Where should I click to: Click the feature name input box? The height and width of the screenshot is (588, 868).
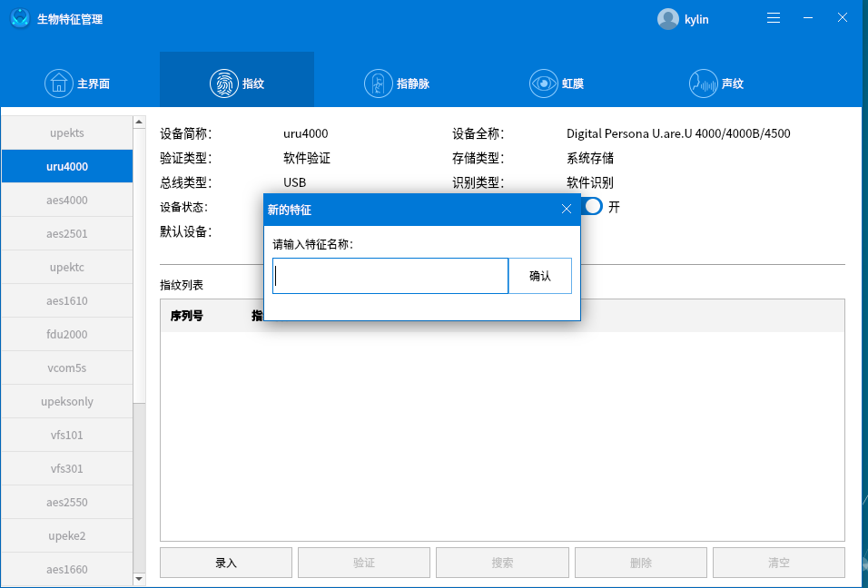(390, 276)
